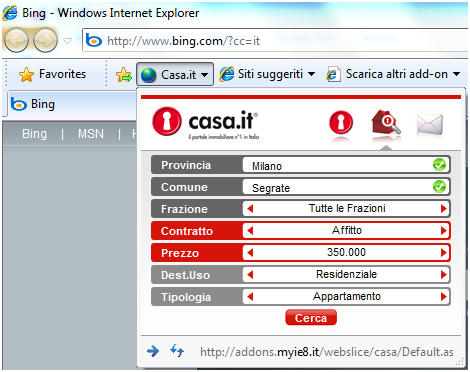The image size is (470, 372).
Task: Click the envelope mail icon
Action: pos(430,124)
